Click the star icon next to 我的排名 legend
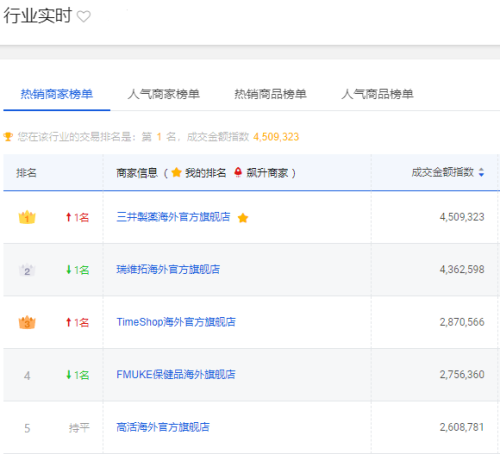The width and height of the screenshot is (500, 454). 176,172
